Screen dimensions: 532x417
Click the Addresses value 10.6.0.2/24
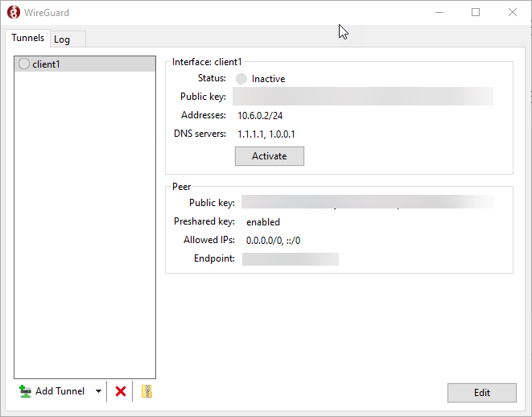(260, 116)
